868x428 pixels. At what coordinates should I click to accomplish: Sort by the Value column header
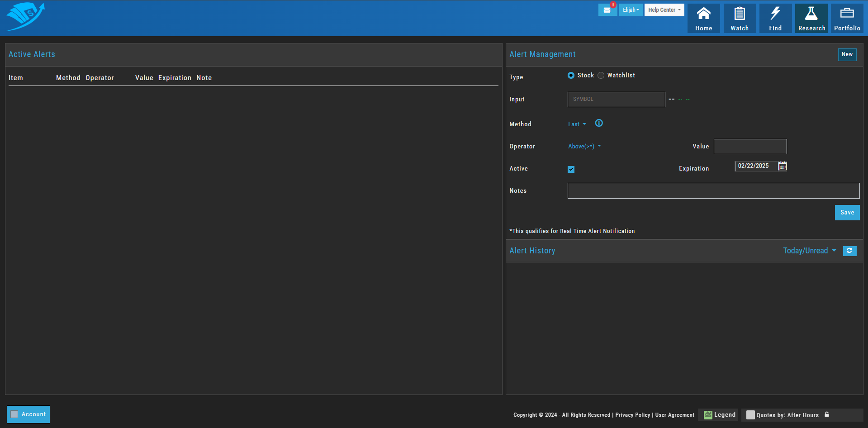coord(144,78)
